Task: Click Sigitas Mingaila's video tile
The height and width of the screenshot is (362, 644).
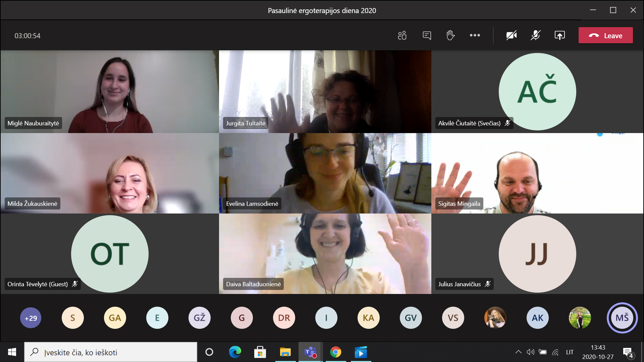Action: coord(537,173)
